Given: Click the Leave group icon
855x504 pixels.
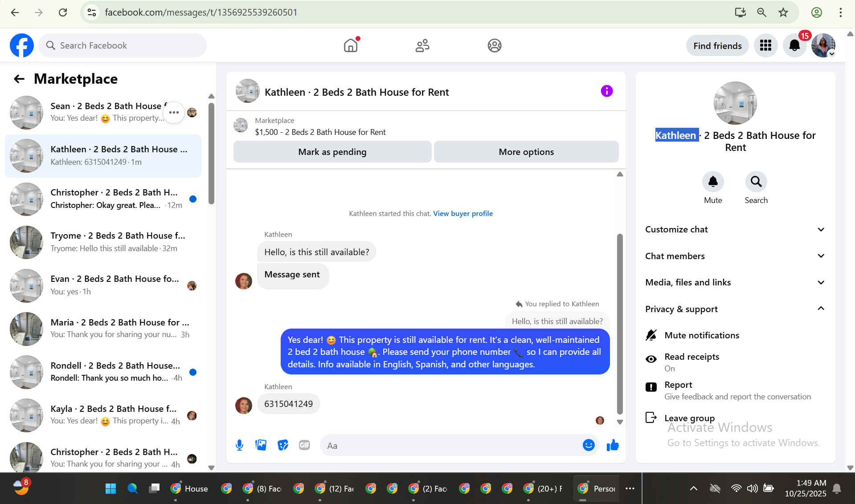Looking at the screenshot, I should [651, 418].
